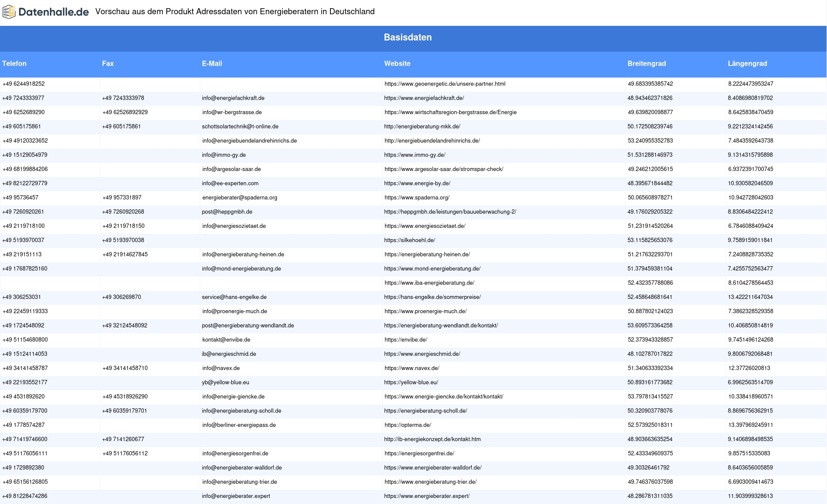Select email energieberater@spaderna.org
The width and height of the screenshot is (827, 504).
240,198
